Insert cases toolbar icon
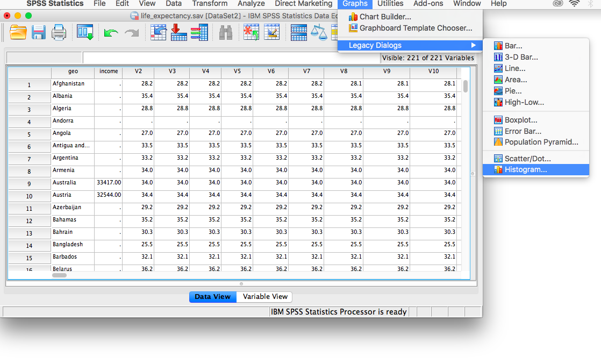The width and height of the screenshot is (601, 364). click(x=251, y=32)
